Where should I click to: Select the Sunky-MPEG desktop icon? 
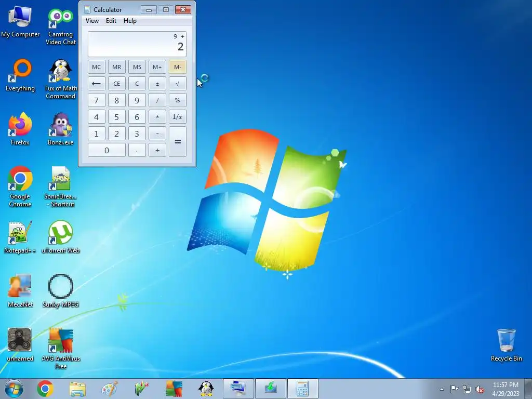(60, 291)
